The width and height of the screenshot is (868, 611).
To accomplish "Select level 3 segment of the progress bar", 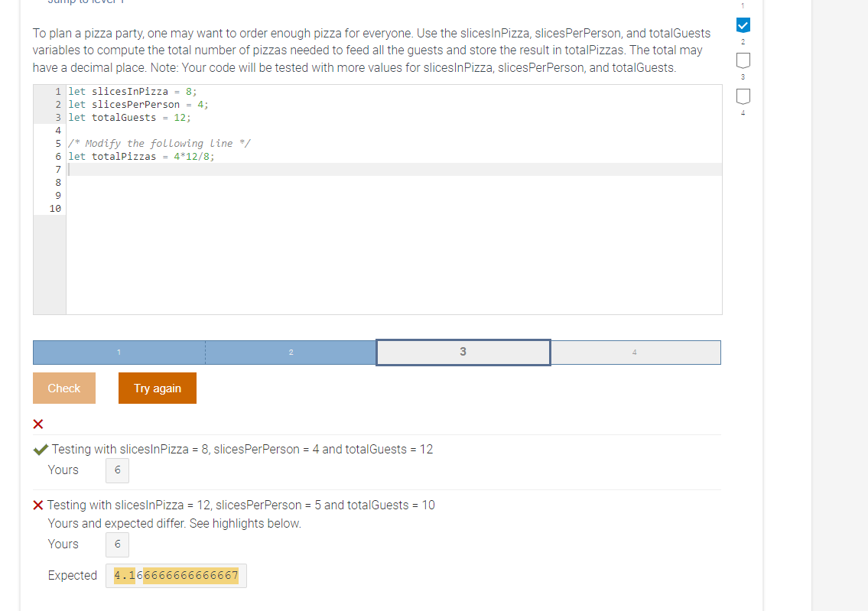I will tap(462, 352).
